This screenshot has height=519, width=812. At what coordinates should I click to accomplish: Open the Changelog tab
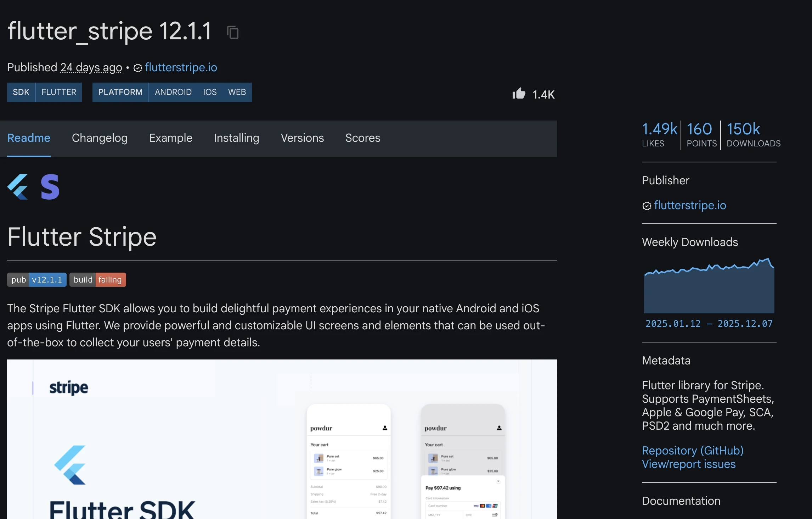[100, 138]
